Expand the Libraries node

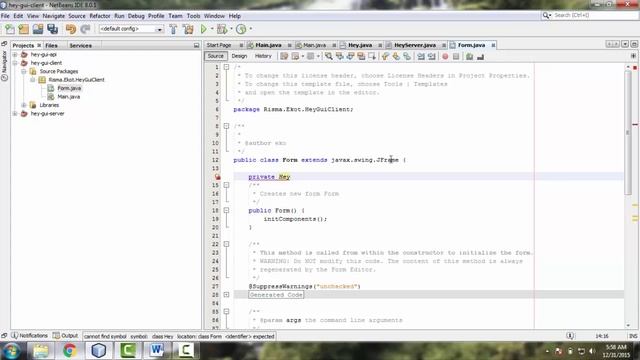coord(24,105)
